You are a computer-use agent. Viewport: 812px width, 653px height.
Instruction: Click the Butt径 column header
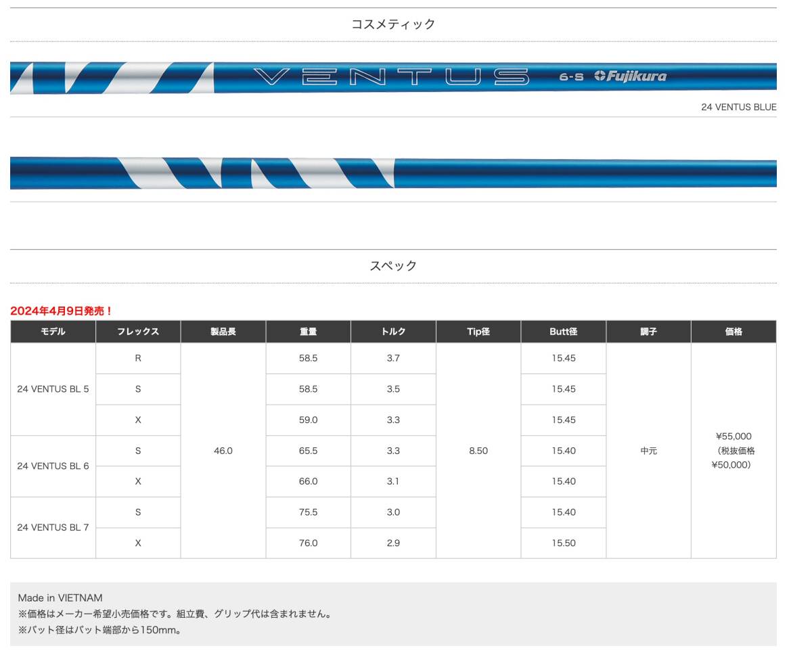pos(564,332)
